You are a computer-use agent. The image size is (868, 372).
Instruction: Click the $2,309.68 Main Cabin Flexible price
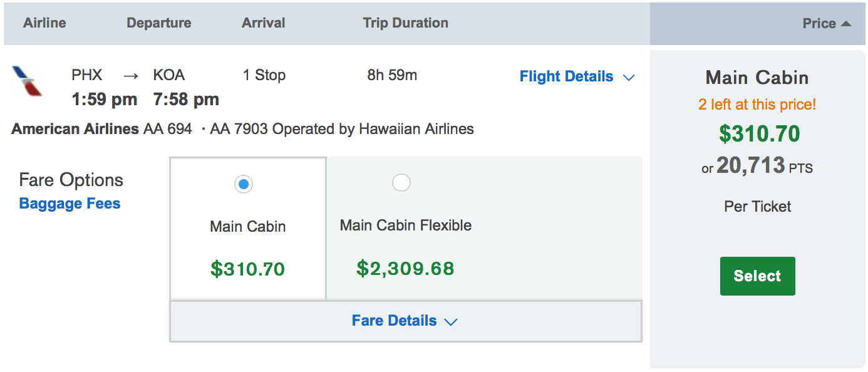[405, 269]
